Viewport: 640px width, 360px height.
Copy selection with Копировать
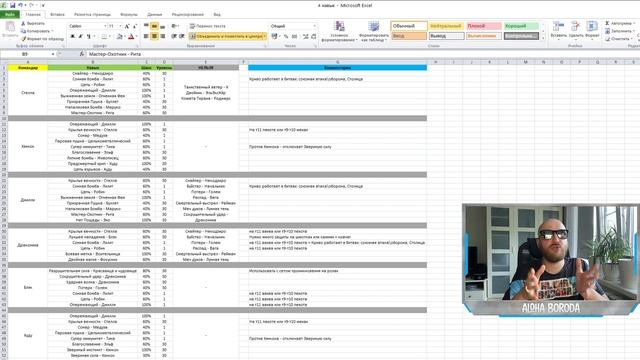[37, 31]
